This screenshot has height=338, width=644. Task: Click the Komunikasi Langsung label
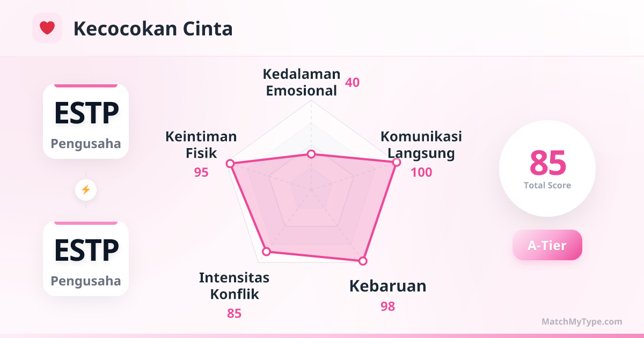tap(421, 145)
